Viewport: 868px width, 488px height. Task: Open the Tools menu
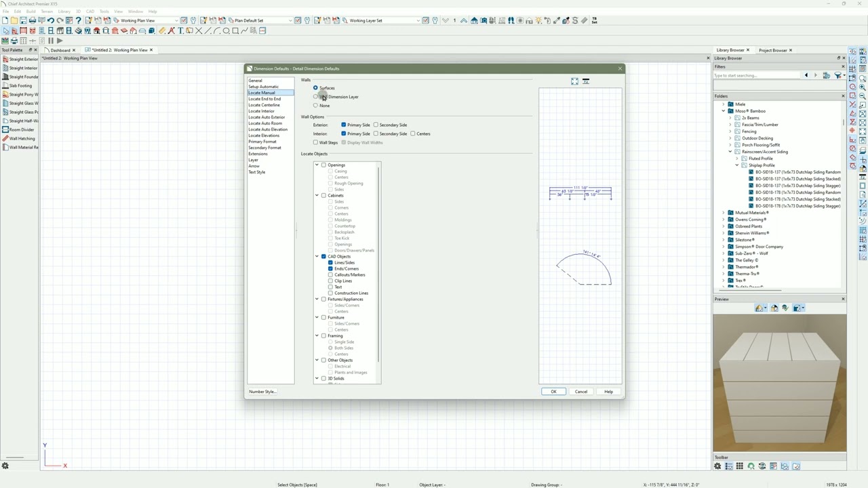pyautogui.click(x=104, y=12)
